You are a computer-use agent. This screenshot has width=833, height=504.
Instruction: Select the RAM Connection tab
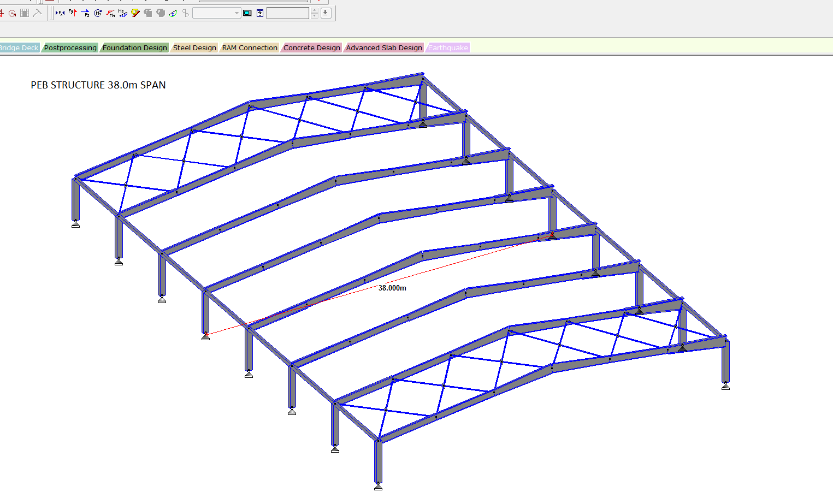pyautogui.click(x=250, y=48)
